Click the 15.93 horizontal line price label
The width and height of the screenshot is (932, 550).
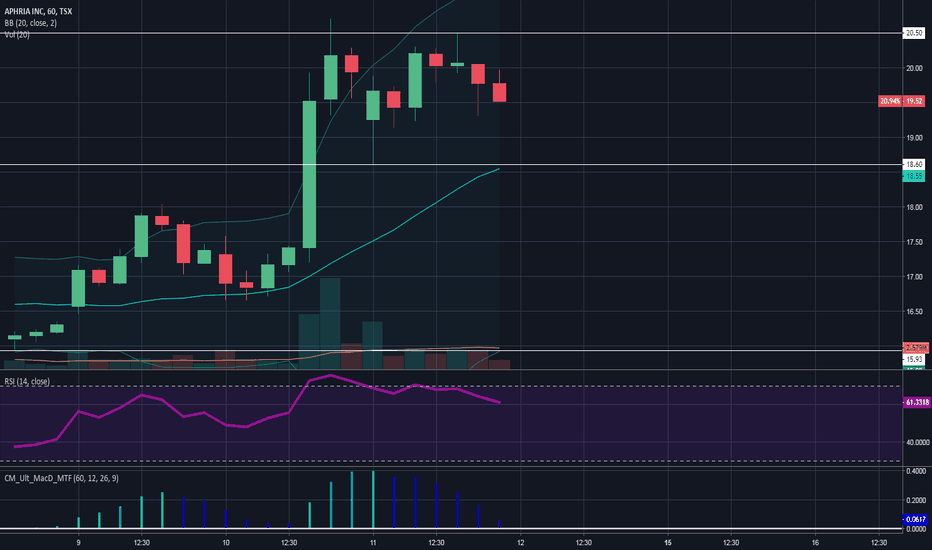914,359
